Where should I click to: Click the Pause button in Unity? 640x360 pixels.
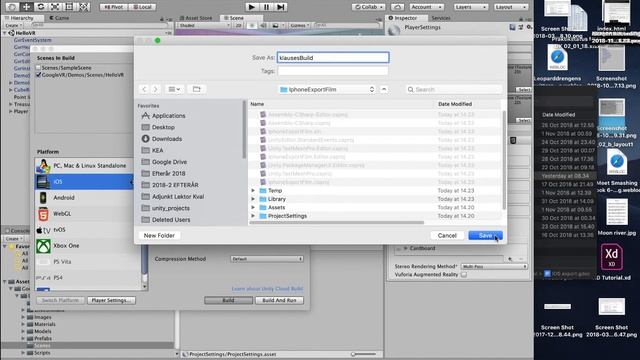click(266, 7)
